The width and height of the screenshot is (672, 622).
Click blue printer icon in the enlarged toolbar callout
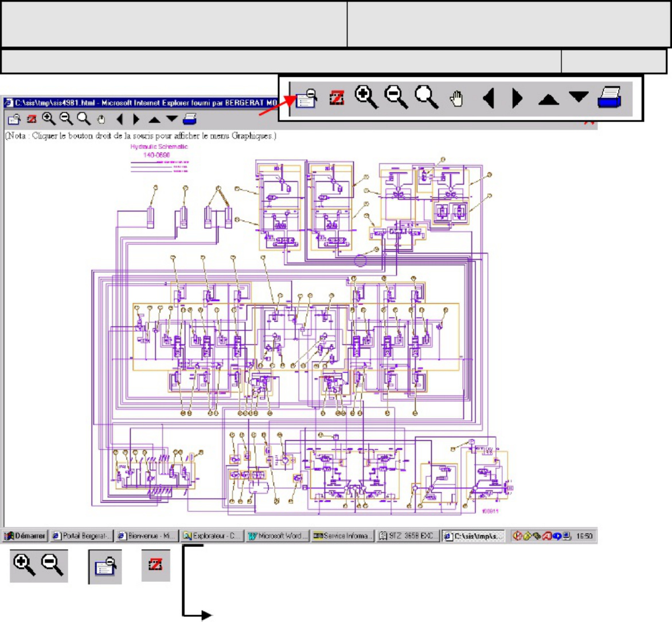610,97
